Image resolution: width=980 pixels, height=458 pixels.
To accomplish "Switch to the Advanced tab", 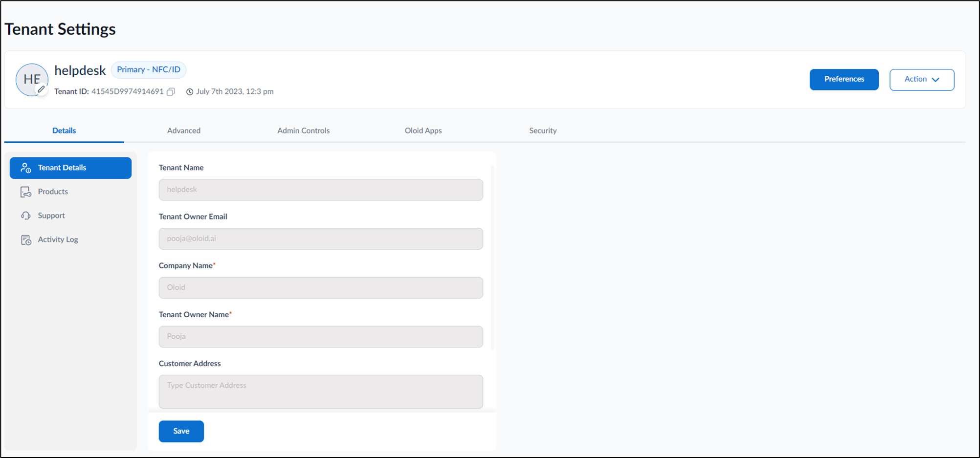I will pyautogui.click(x=184, y=131).
